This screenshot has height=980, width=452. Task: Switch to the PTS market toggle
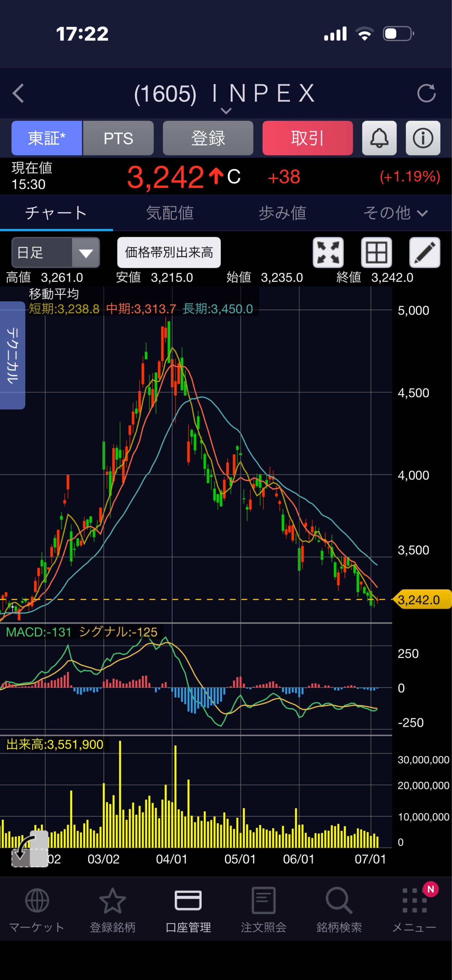tap(118, 138)
